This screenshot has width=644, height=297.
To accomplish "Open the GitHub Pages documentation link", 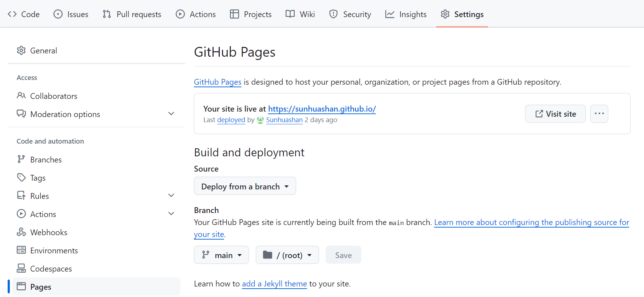I will point(218,82).
